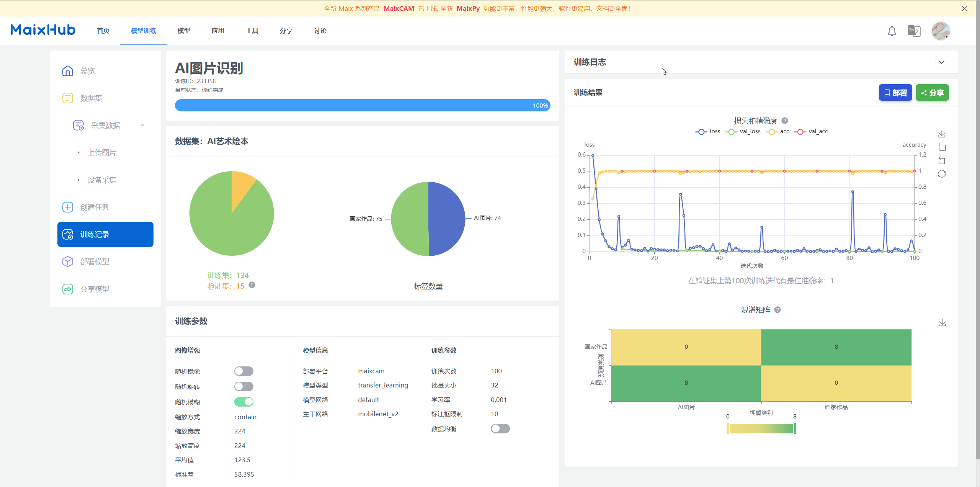Open 总览 in the sidebar
The height and width of the screenshot is (487, 980).
[105, 71]
